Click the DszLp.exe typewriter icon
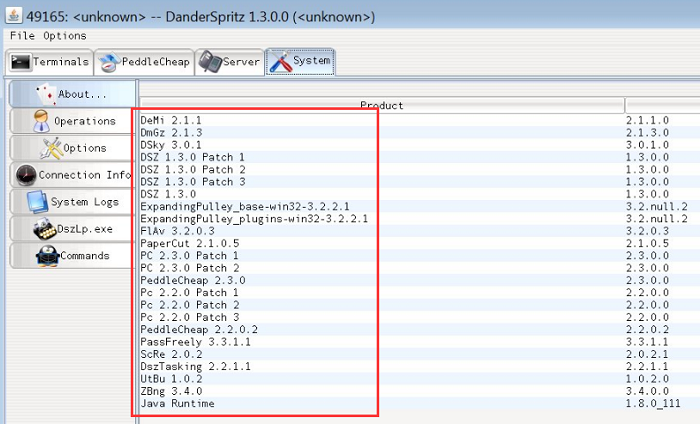The width and height of the screenshot is (700, 424). [x=45, y=229]
